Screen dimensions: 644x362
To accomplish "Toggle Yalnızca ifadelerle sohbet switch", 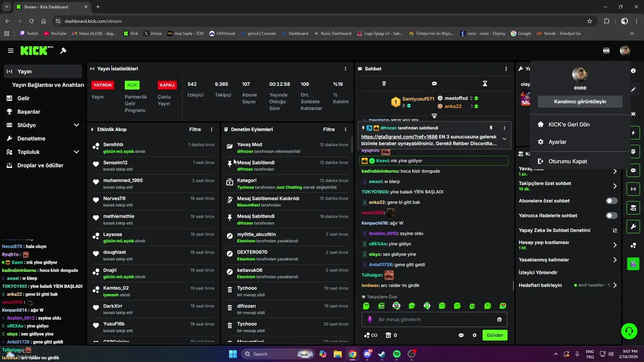I will 612,216.
